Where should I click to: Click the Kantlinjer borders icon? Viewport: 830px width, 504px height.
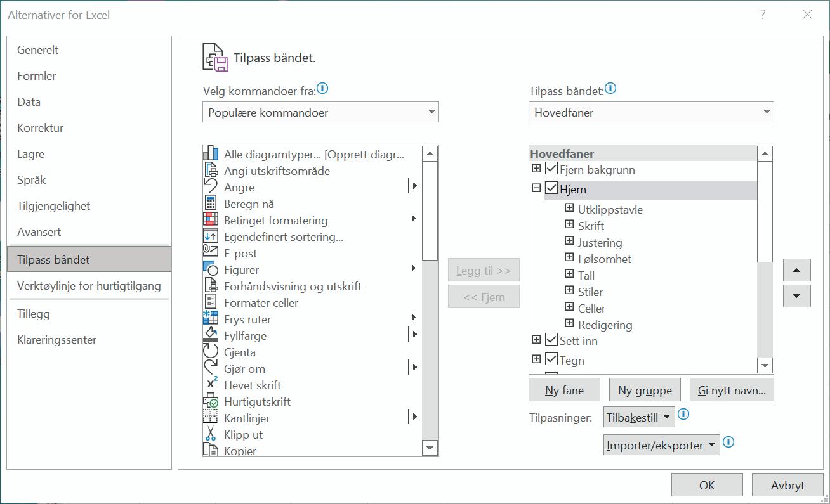tap(211, 418)
